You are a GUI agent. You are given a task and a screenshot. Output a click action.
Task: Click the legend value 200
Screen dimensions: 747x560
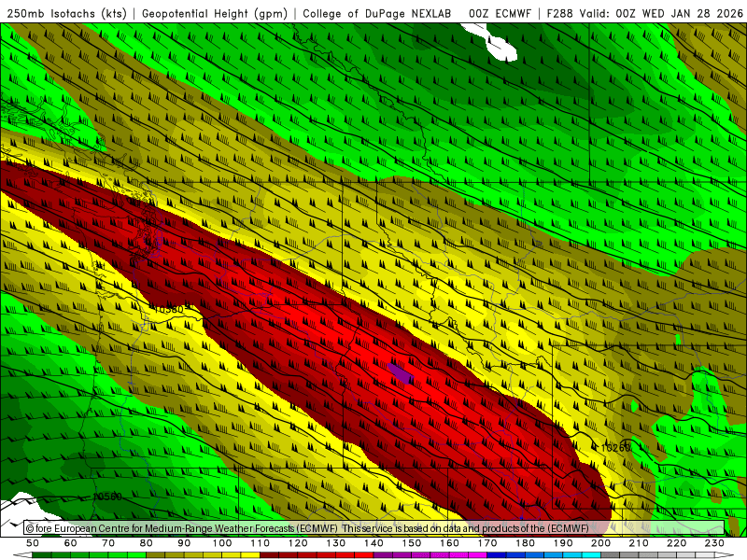(600, 543)
